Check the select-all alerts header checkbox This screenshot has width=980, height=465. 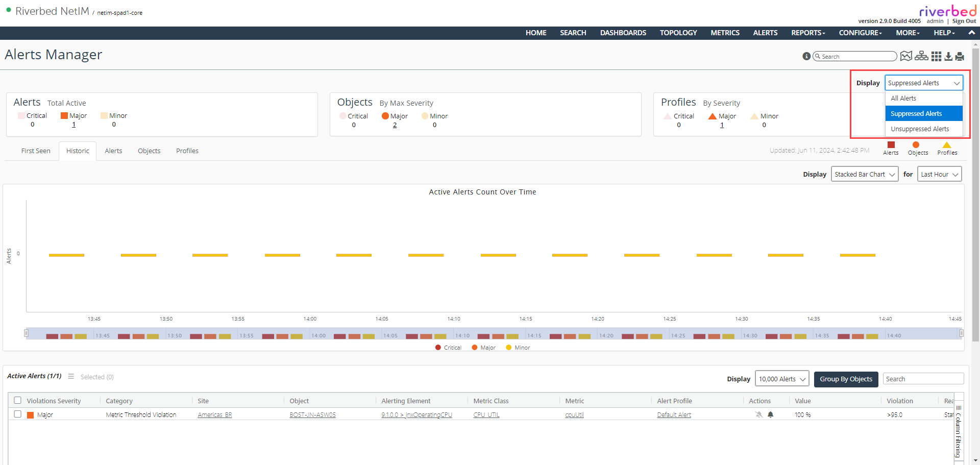click(x=18, y=400)
